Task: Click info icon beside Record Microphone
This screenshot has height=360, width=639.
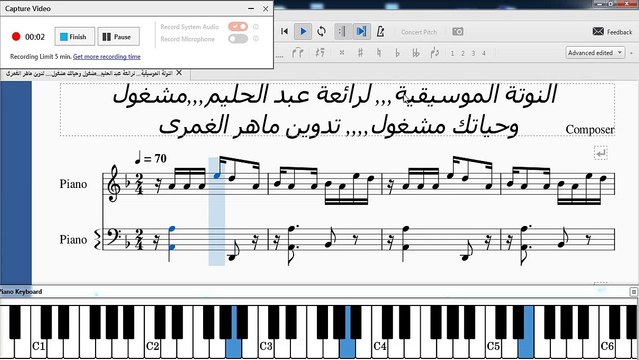Action: tap(256, 39)
